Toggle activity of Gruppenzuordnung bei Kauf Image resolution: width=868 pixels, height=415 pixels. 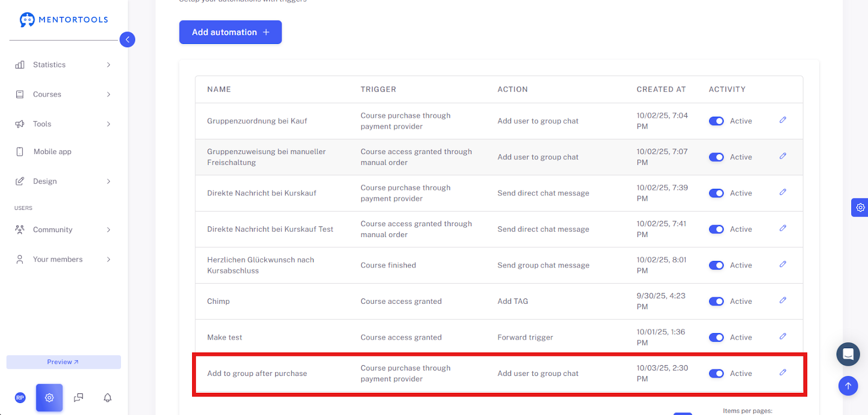tap(716, 121)
